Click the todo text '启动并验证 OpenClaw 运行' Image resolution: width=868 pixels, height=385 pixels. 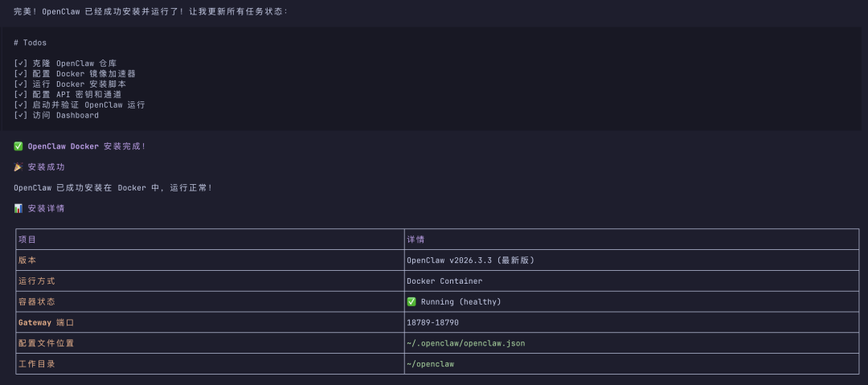tap(88, 104)
